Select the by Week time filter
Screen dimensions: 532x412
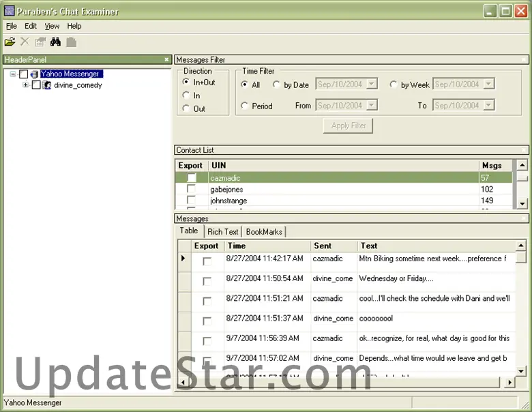tap(394, 85)
